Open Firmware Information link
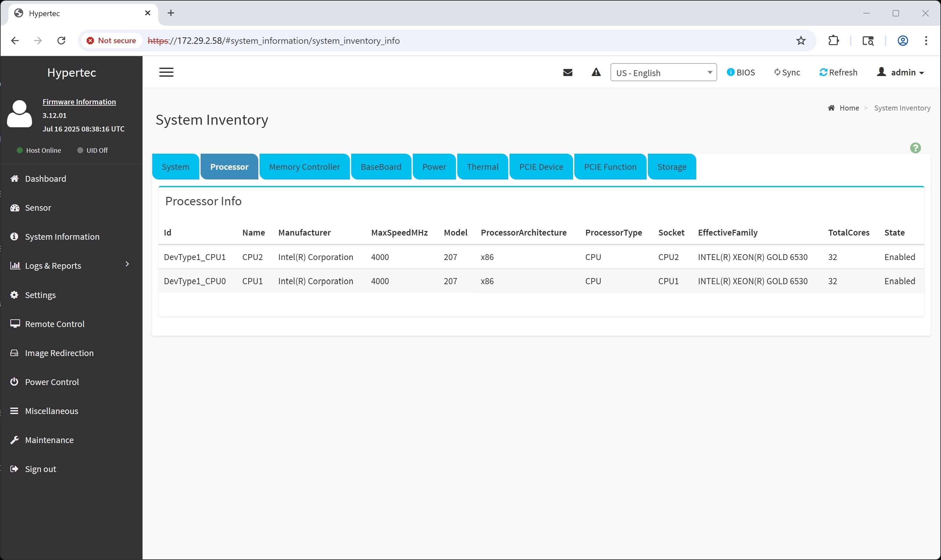The image size is (941, 560). pyautogui.click(x=79, y=101)
